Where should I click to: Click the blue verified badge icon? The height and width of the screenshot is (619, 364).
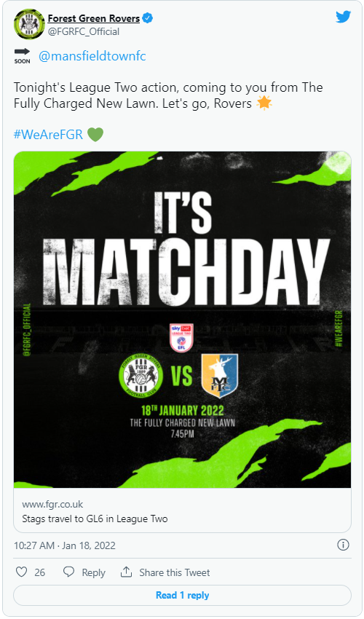[x=148, y=18]
